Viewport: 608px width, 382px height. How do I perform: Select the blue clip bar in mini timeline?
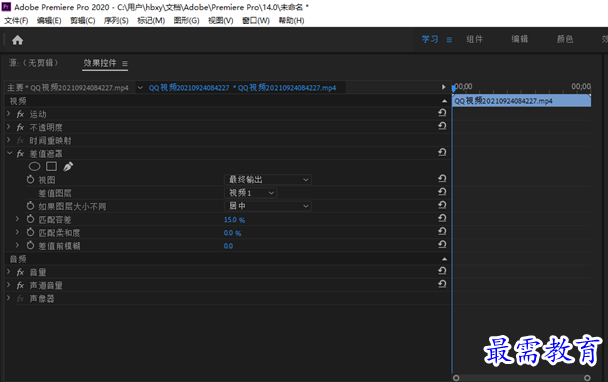tap(522, 101)
